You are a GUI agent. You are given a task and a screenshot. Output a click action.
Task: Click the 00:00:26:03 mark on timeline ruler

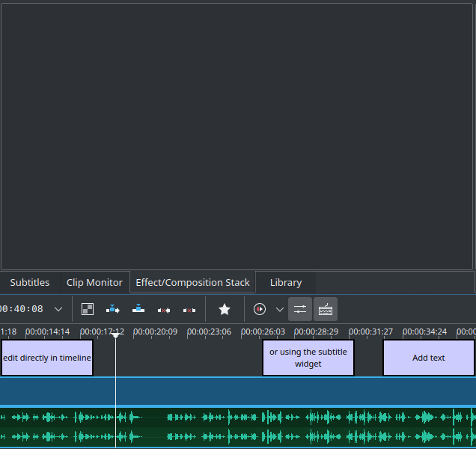(263, 332)
